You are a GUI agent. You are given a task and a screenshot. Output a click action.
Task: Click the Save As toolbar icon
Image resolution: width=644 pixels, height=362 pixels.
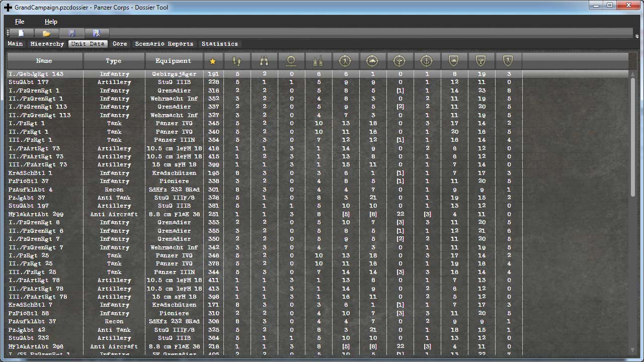[97, 33]
